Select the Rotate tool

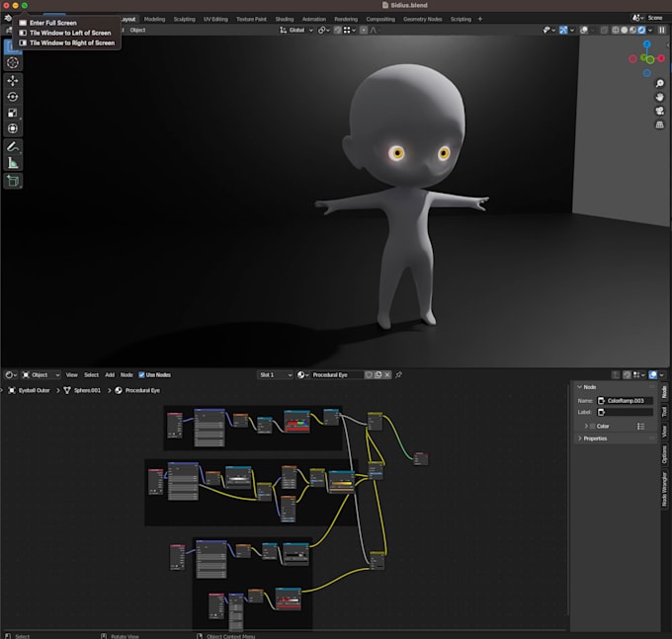pos(13,97)
